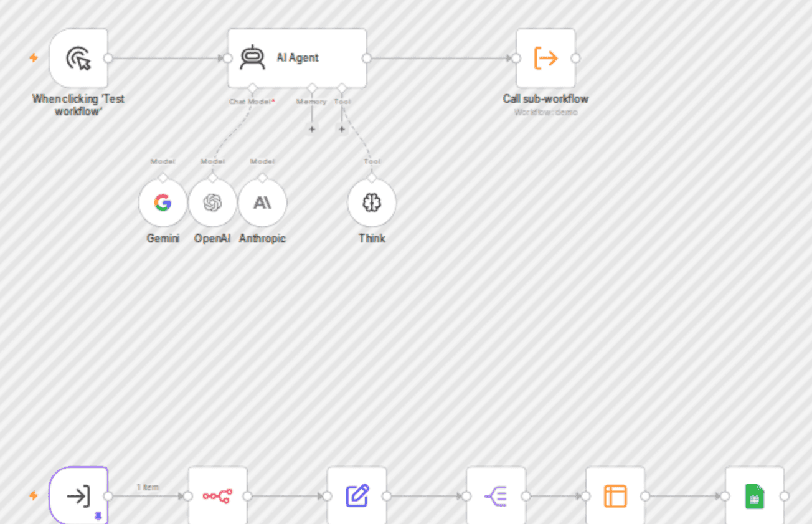812x524 pixels.
Task: Click the Google Sheets node output port
Action: [784, 496]
